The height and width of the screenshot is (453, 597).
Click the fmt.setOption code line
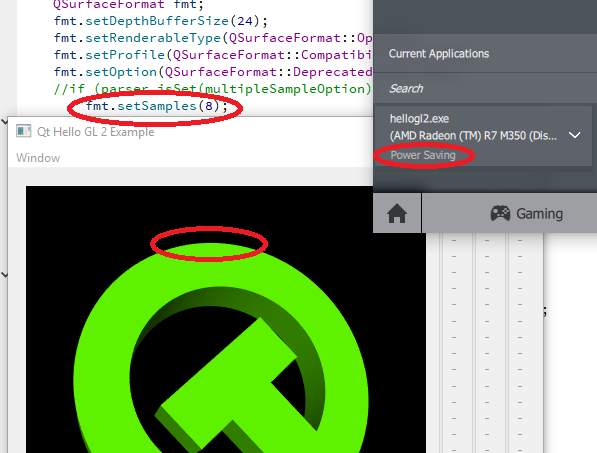point(213,72)
